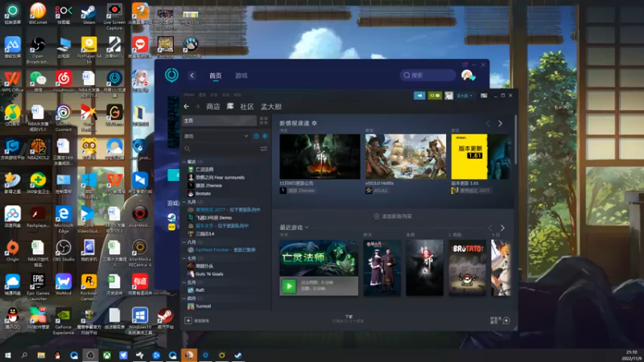This screenshot has height=362, width=644.
Task: Collapse the 九月 group in library
Action: tap(184, 202)
